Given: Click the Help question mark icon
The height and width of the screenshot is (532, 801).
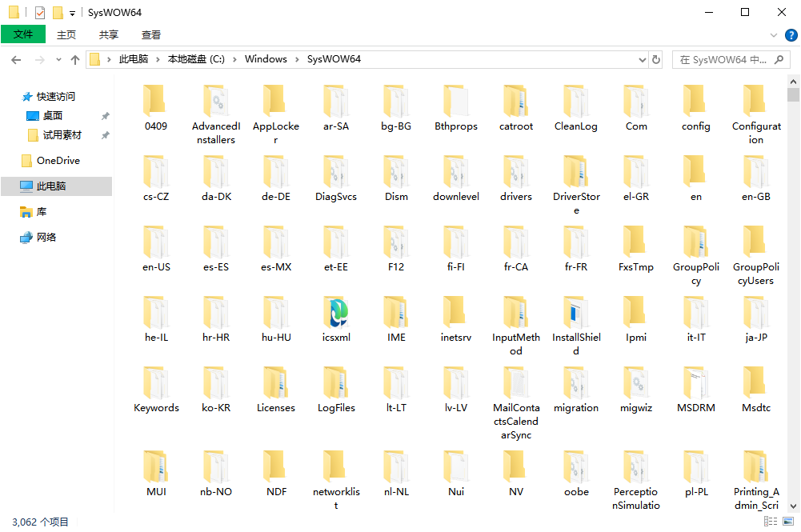Looking at the screenshot, I should coord(791,35).
